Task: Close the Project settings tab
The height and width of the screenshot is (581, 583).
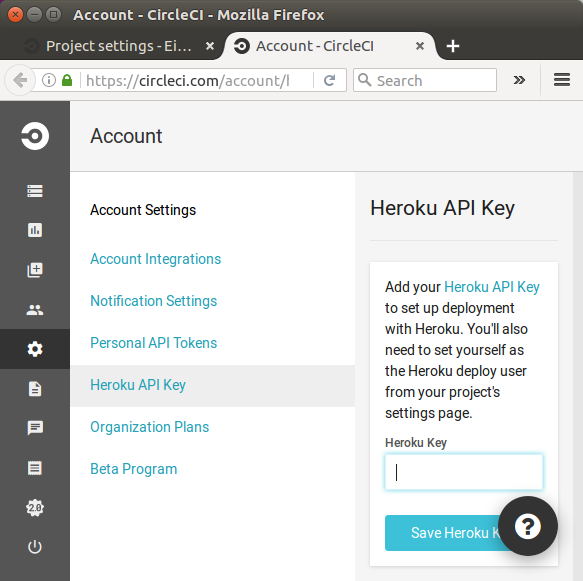Action: tap(210, 46)
